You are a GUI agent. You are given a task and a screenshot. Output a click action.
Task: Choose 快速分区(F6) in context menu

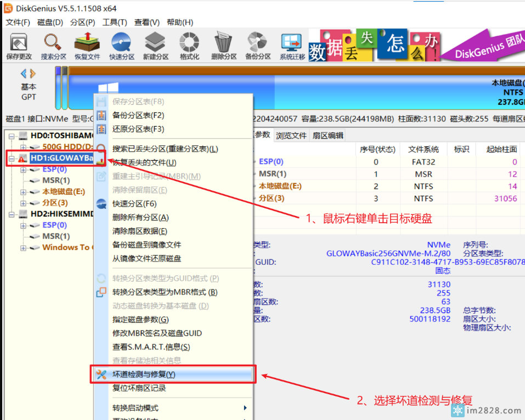point(173,204)
